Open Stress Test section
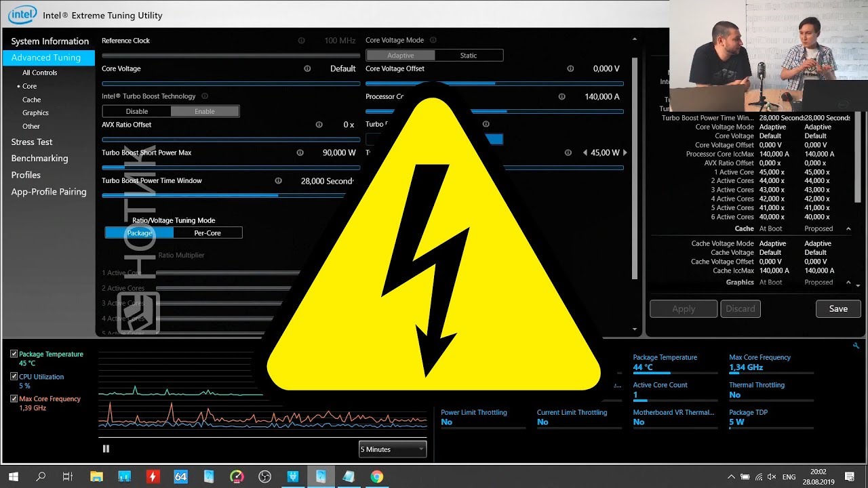The width and height of the screenshot is (868, 488). 32,142
